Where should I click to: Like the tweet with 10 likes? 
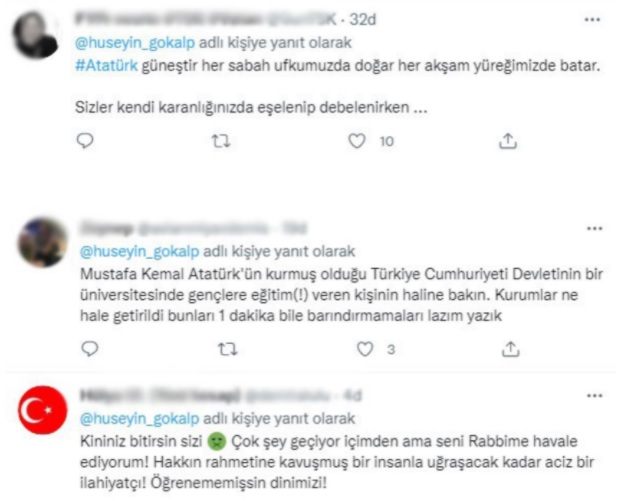tap(357, 141)
